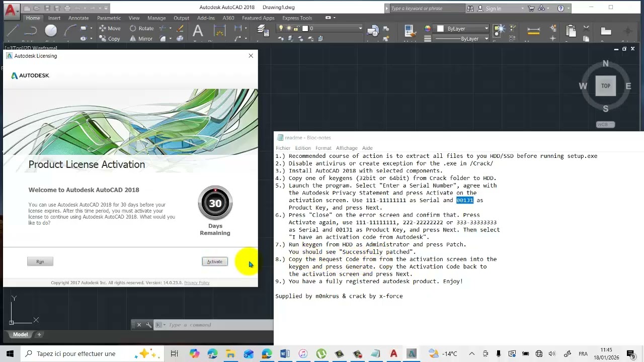Close the Autodesk Licensing dialog

pos(251,56)
